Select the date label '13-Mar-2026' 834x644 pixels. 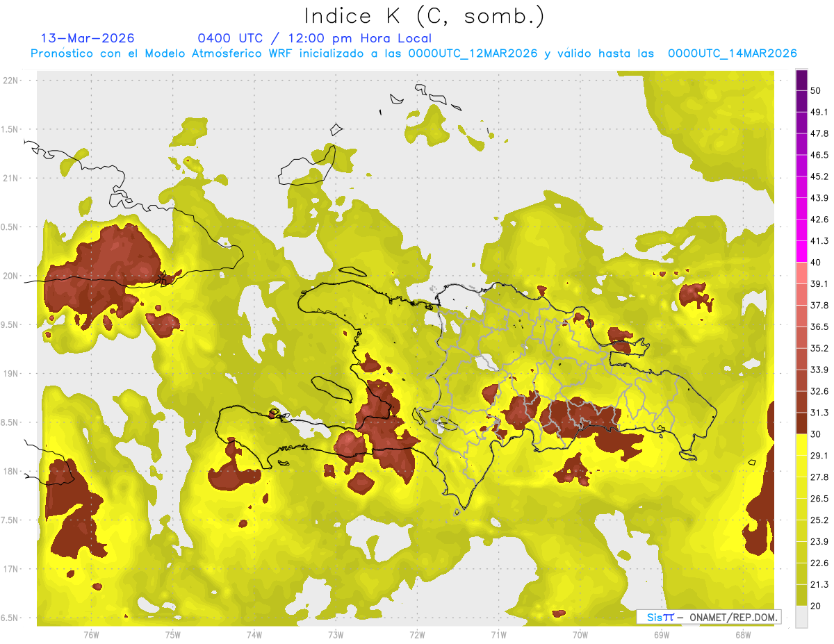point(88,38)
